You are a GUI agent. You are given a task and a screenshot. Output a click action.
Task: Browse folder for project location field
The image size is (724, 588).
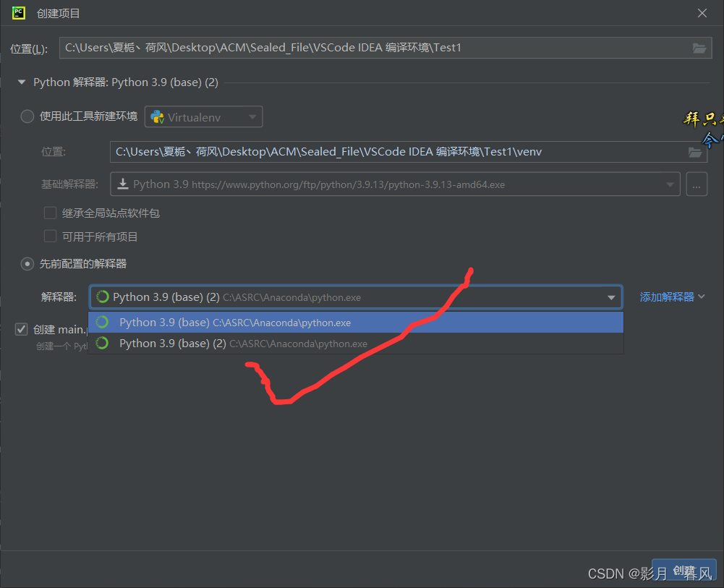pyautogui.click(x=699, y=48)
